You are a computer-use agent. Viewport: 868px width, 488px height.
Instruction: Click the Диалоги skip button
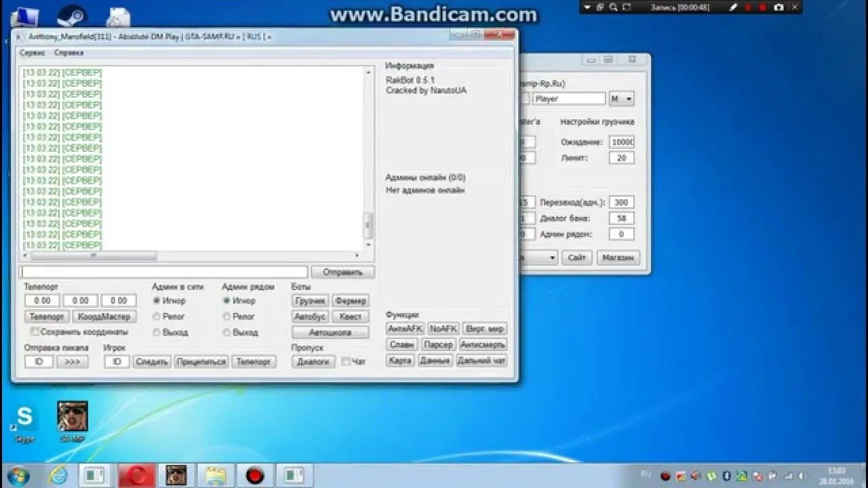[x=313, y=362]
